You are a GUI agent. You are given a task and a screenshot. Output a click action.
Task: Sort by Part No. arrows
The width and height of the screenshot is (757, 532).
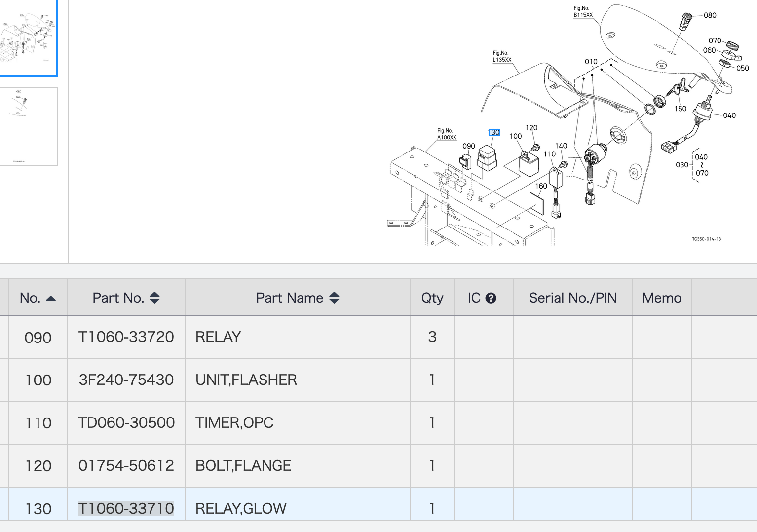click(x=154, y=298)
